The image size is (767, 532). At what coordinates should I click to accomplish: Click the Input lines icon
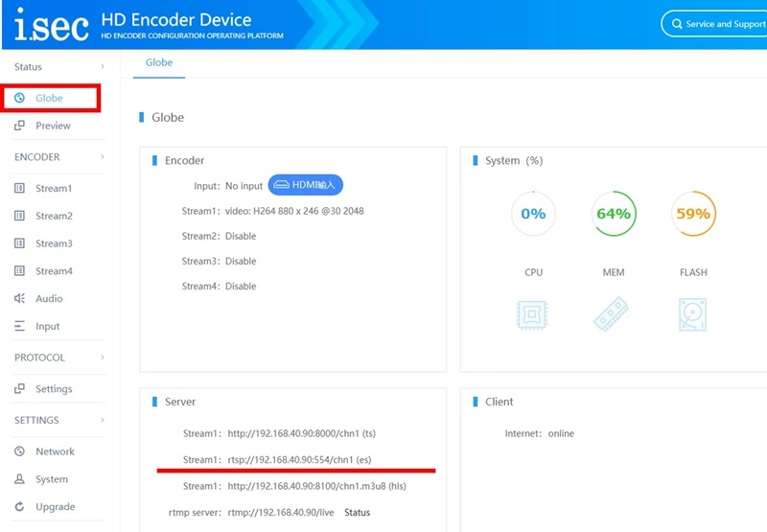coord(19,326)
